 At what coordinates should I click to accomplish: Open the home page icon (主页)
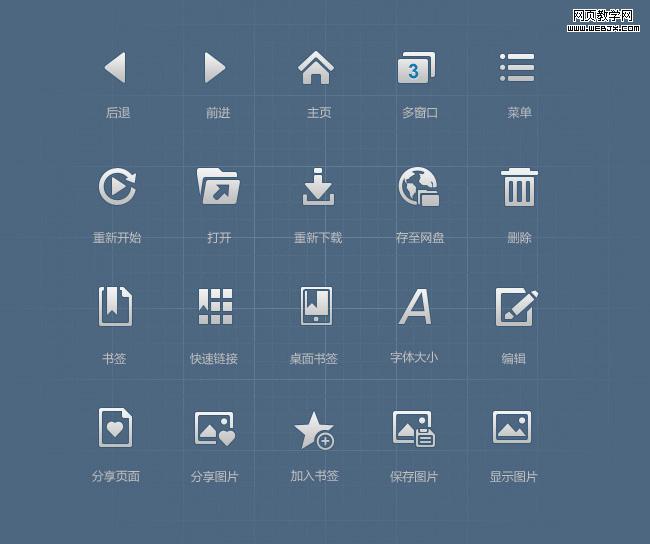(316, 68)
